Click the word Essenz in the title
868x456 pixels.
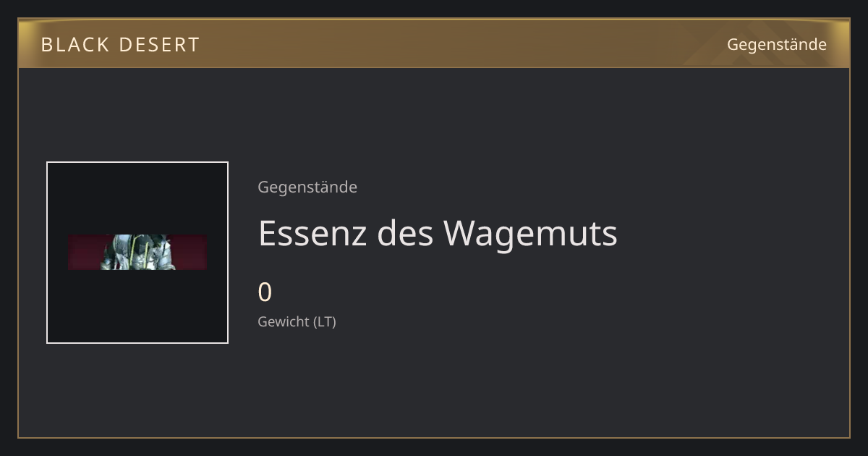tap(312, 233)
